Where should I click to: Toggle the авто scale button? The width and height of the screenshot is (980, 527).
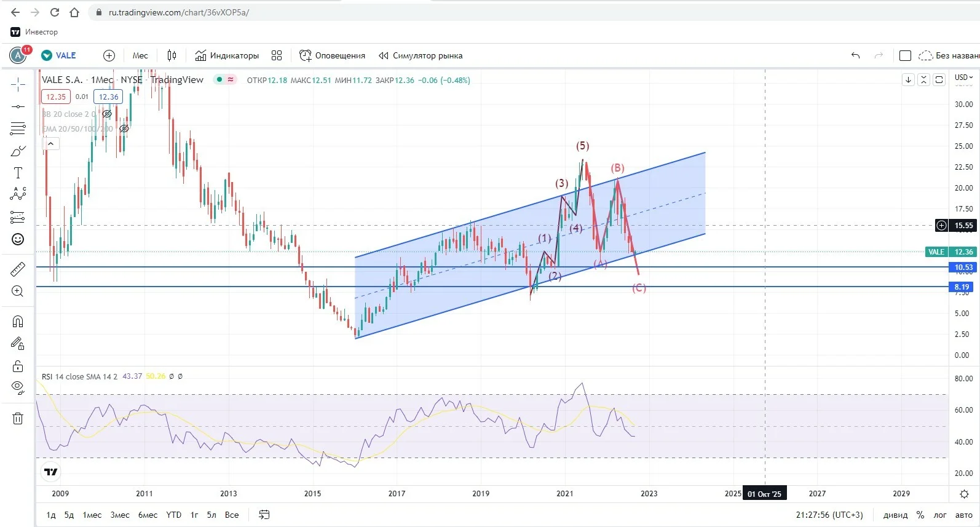pos(963,515)
